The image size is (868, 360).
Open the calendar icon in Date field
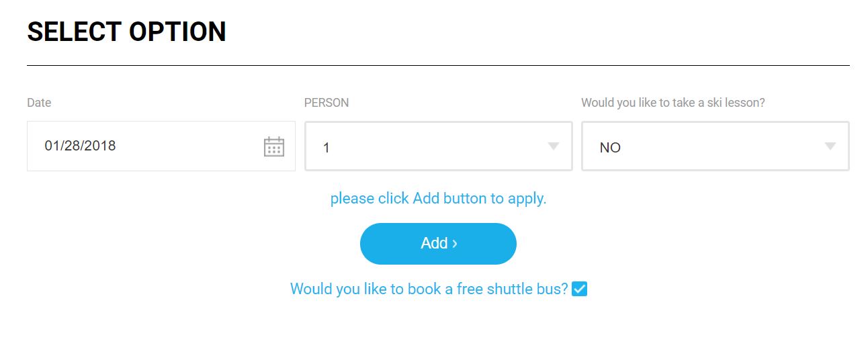pos(274,146)
